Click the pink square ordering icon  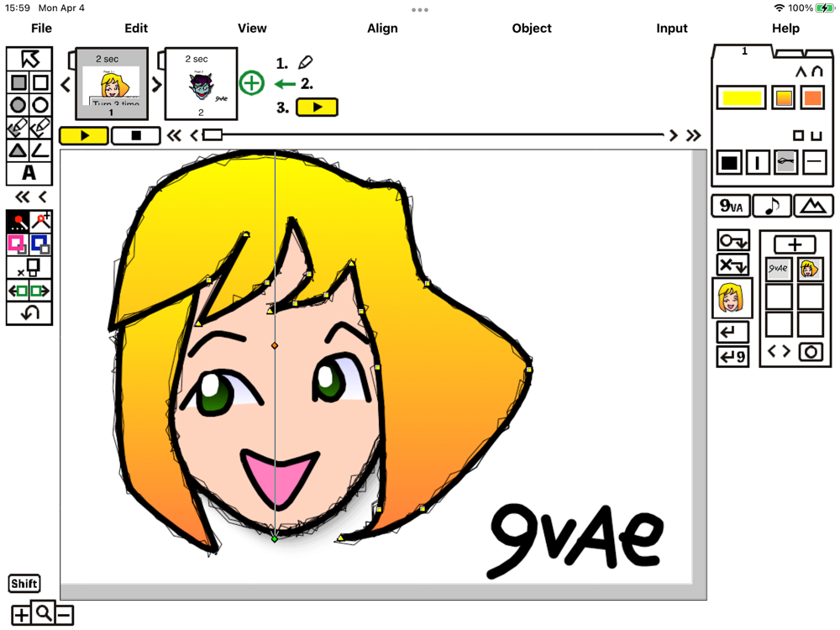18,244
